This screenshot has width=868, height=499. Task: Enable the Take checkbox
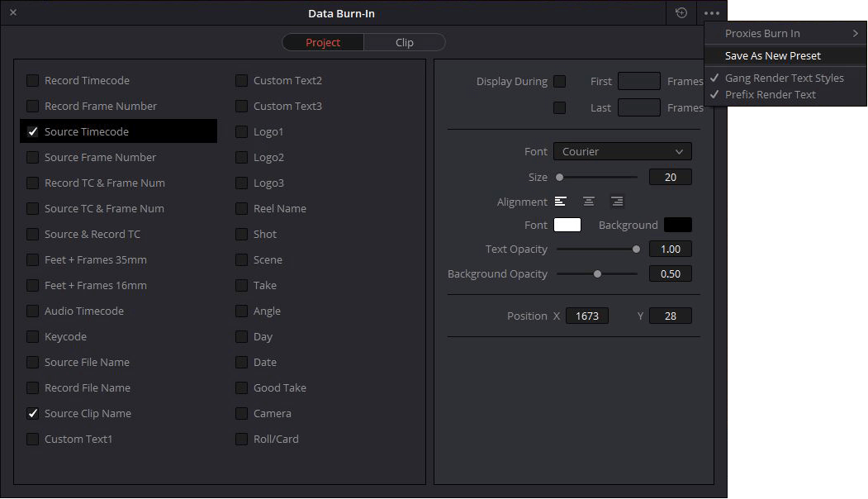(241, 285)
